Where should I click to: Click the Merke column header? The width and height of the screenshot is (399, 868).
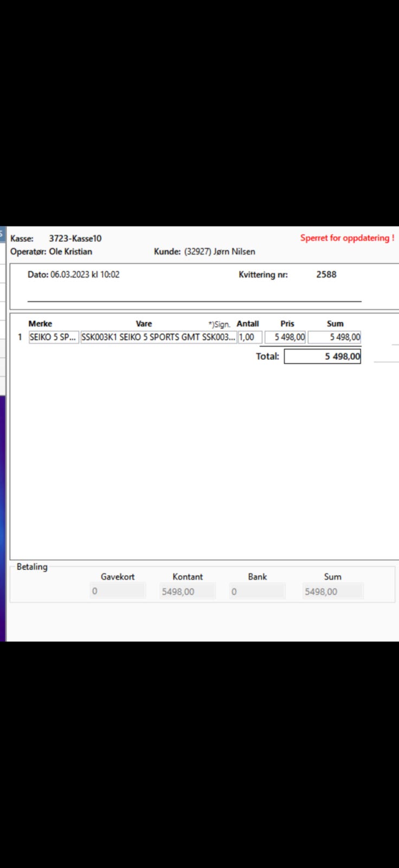click(40, 323)
